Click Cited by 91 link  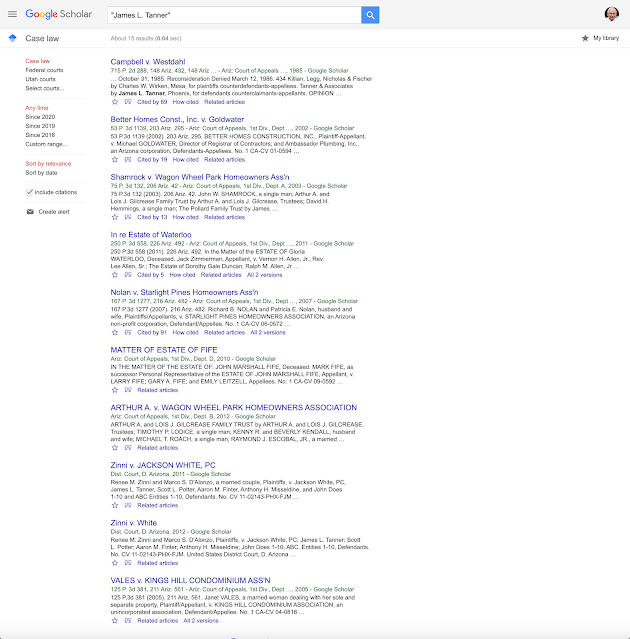click(x=152, y=333)
